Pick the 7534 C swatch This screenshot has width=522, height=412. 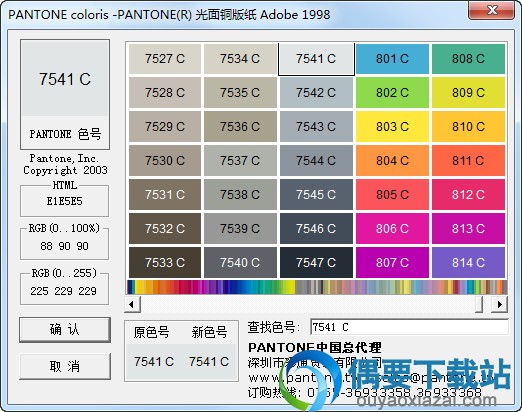tap(240, 59)
